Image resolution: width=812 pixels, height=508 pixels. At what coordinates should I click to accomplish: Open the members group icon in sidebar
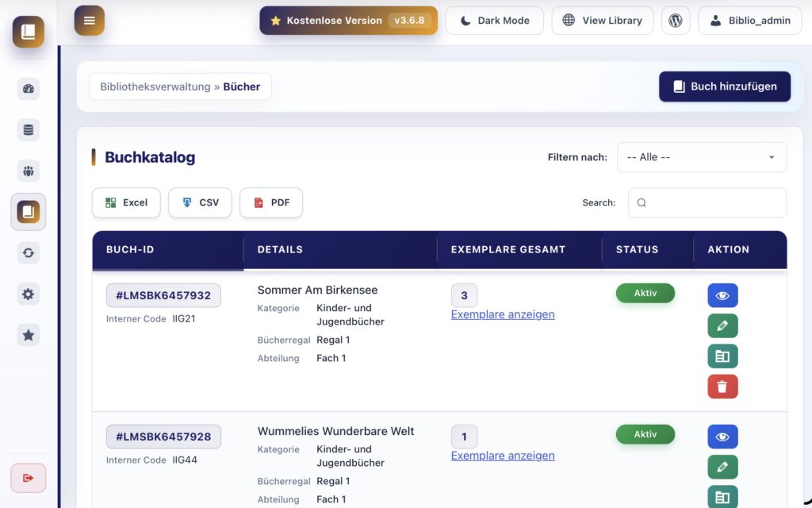[29, 171]
